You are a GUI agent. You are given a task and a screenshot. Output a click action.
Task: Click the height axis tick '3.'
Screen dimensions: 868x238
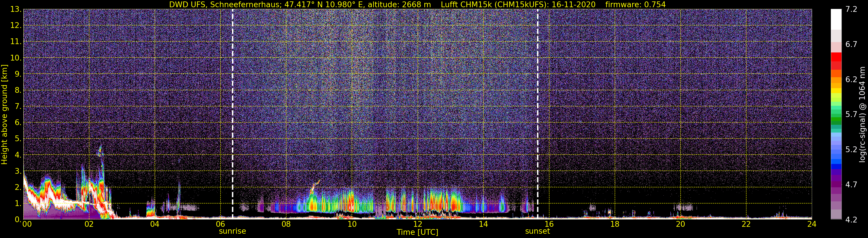[18, 171]
